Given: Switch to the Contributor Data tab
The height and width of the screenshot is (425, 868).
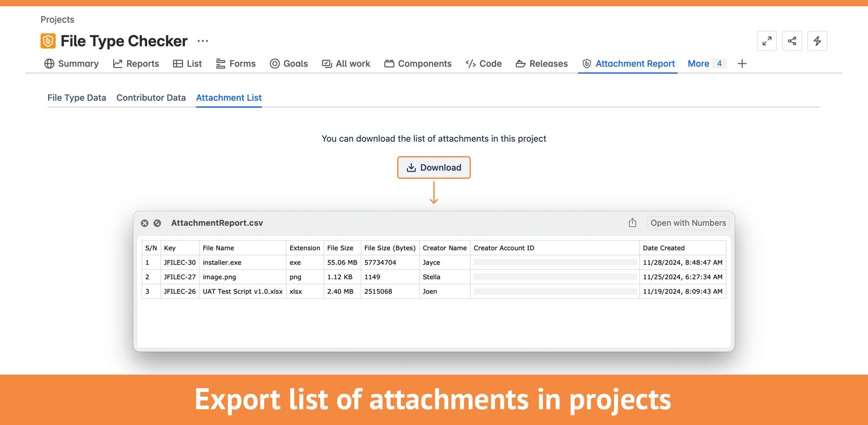Looking at the screenshot, I should (x=151, y=98).
